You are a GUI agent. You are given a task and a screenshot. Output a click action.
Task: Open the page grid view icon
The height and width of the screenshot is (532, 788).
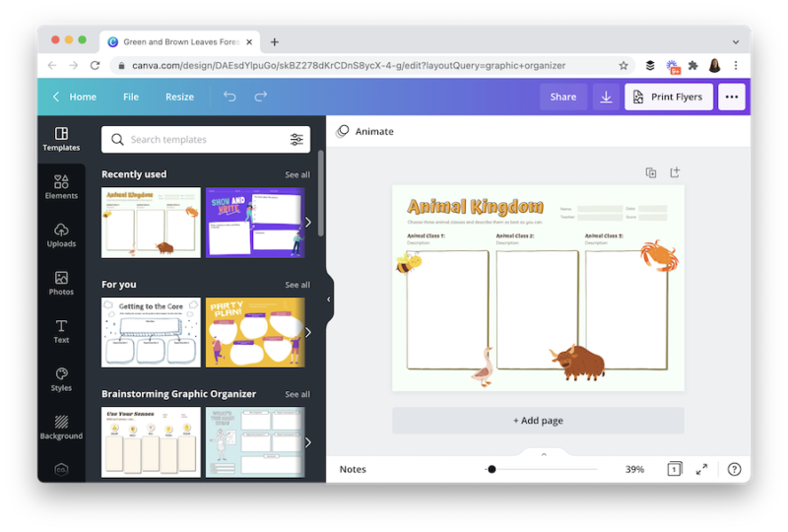point(675,469)
